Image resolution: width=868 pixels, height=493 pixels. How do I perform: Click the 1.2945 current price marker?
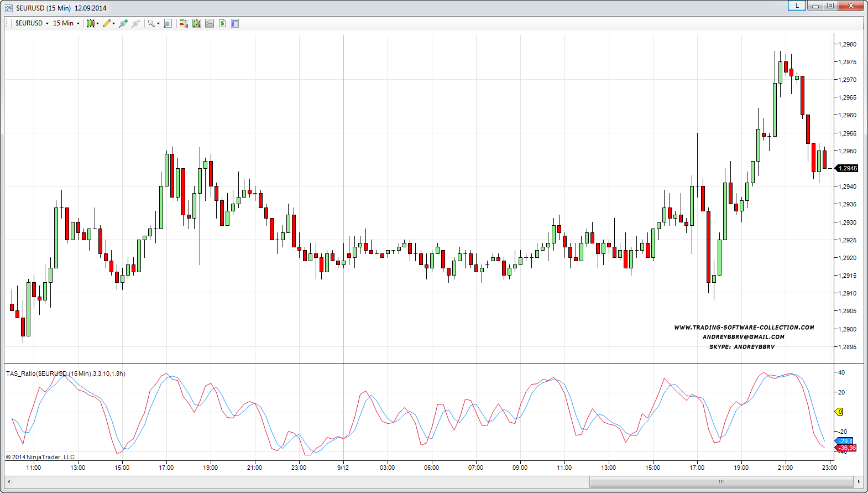point(847,168)
